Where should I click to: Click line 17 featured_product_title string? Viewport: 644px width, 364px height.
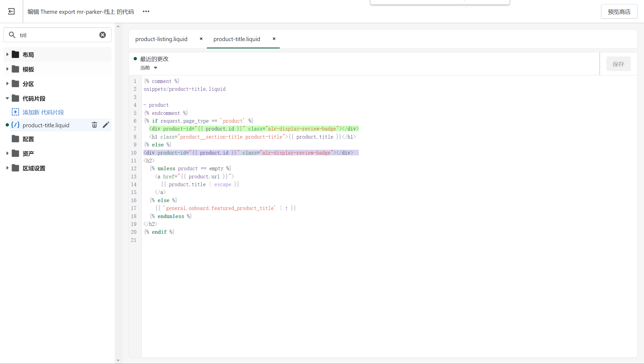(221, 208)
